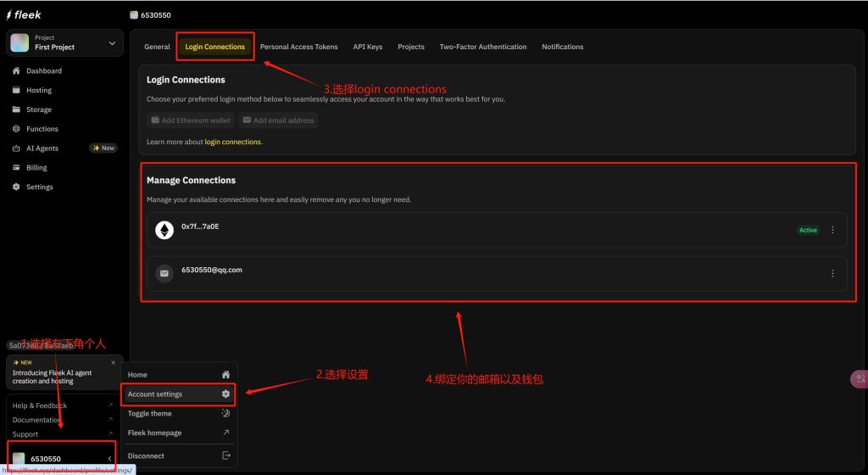Screen dimensions: 868x475
Task: Click Toggle theme in profile menu
Action: click(x=179, y=414)
